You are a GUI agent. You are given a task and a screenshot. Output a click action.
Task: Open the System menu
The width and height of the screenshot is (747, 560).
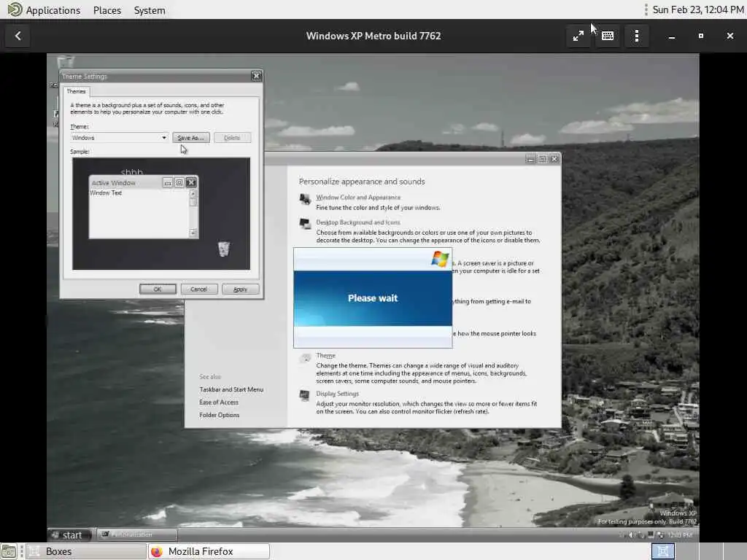coord(150,10)
